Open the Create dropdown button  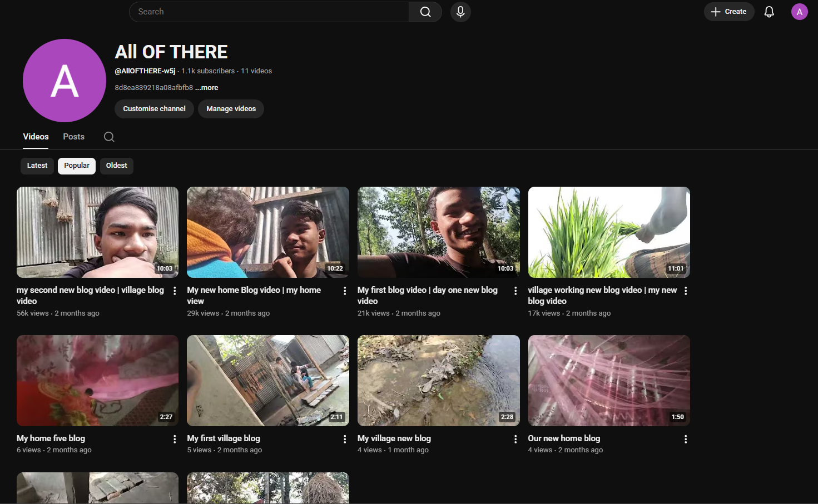[x=728, y=12]
